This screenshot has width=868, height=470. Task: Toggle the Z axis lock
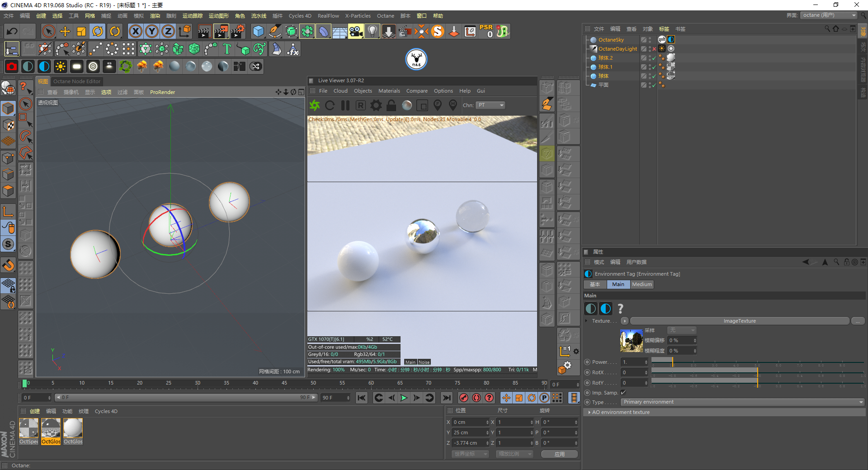(168, 31)
